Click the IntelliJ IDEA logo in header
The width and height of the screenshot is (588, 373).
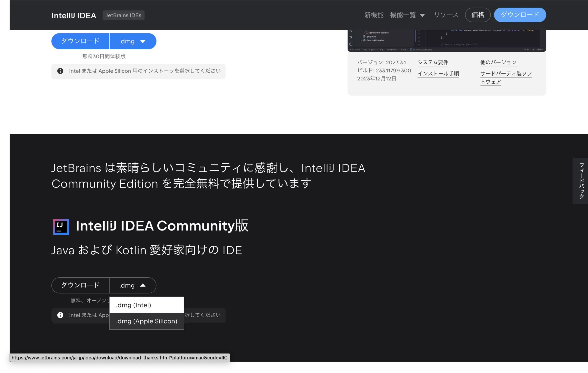coord(74,15)
